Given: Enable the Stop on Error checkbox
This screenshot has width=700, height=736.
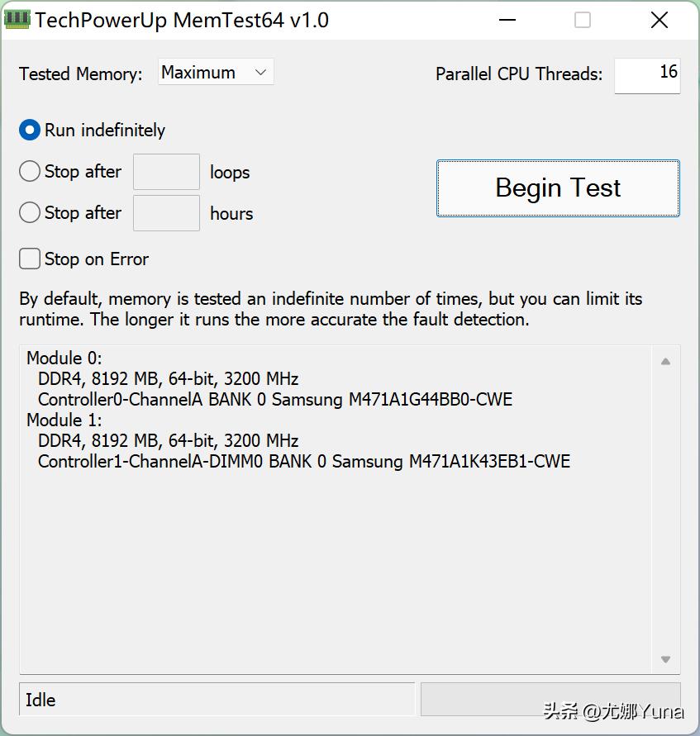Looking at the screenshot, I should coord(29,259).
